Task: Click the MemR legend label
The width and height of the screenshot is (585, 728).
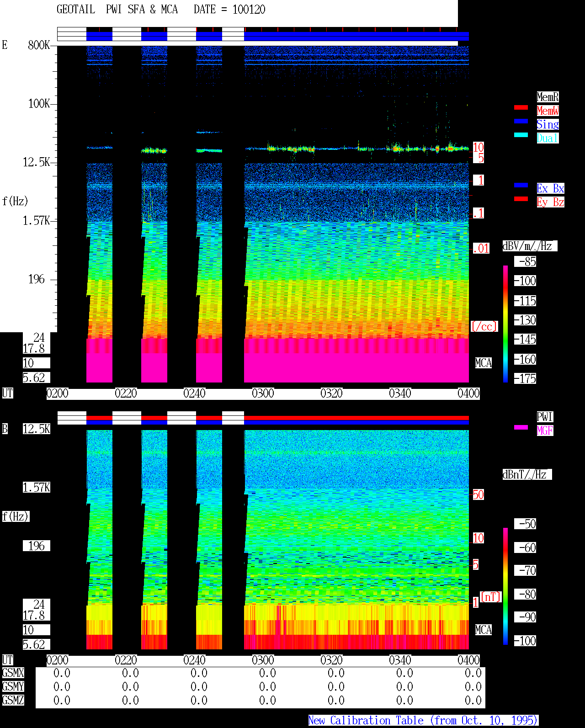Action: [x=548, y=97]
